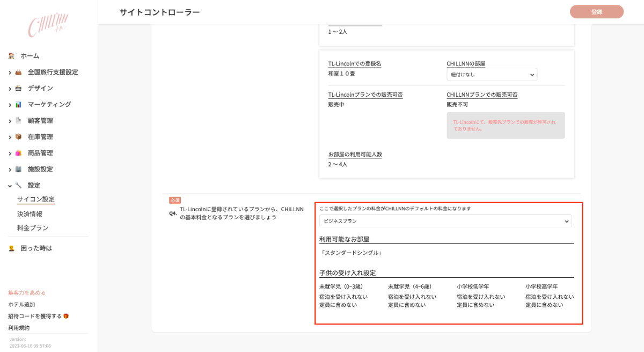Click the CHILLNN logo
This screenshot has width=644, height=352.
[48, 26]
